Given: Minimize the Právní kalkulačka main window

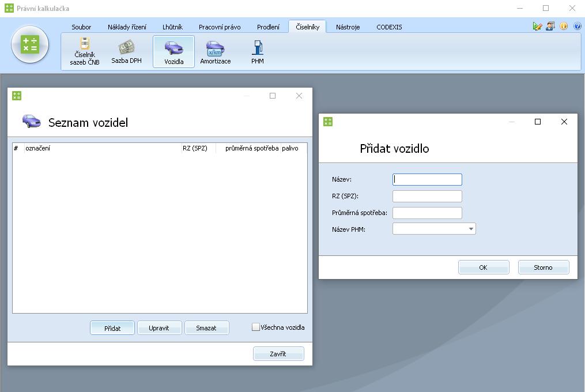Looking at the screenshot, I should pyautogui.click(x=520, y=8).
